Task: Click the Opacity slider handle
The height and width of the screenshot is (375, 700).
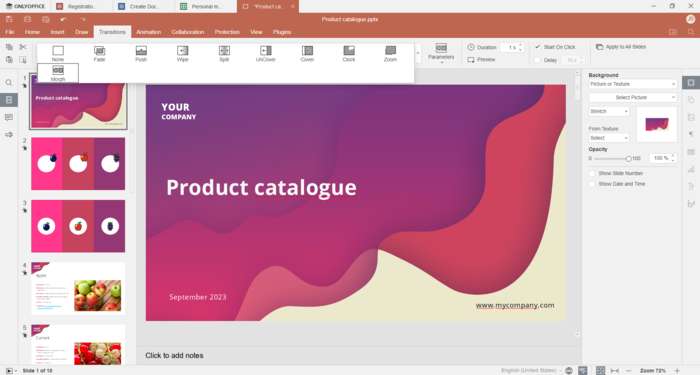Action: (628, 158)
